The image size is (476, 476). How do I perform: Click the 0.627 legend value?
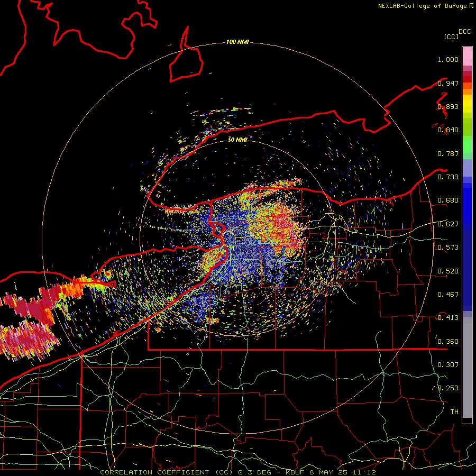click(448, 224)
